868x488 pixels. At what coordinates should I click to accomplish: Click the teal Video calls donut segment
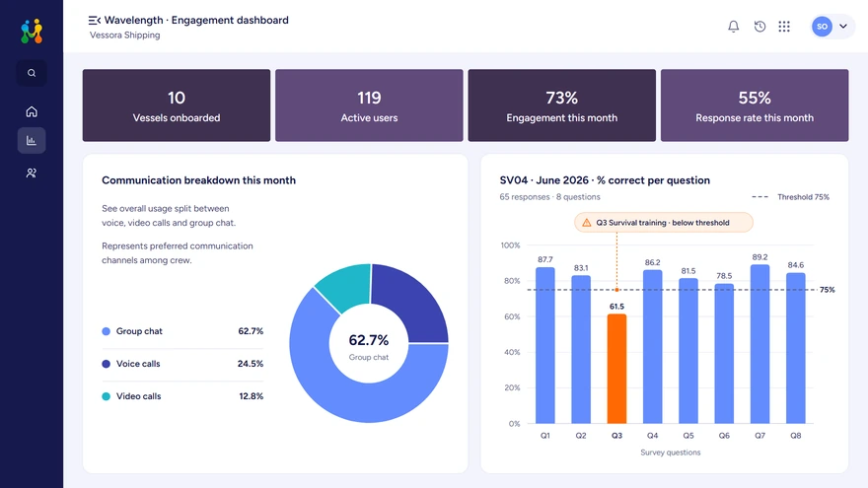point(347,286)
